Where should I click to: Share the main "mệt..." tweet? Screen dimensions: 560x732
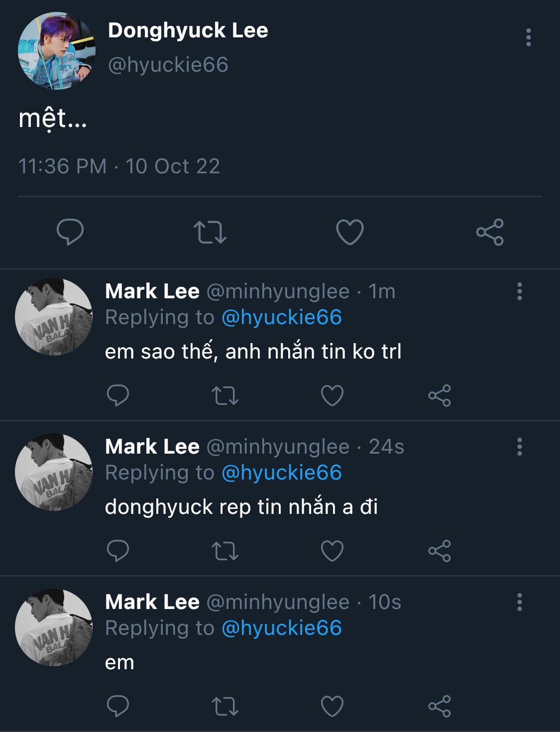490,232
